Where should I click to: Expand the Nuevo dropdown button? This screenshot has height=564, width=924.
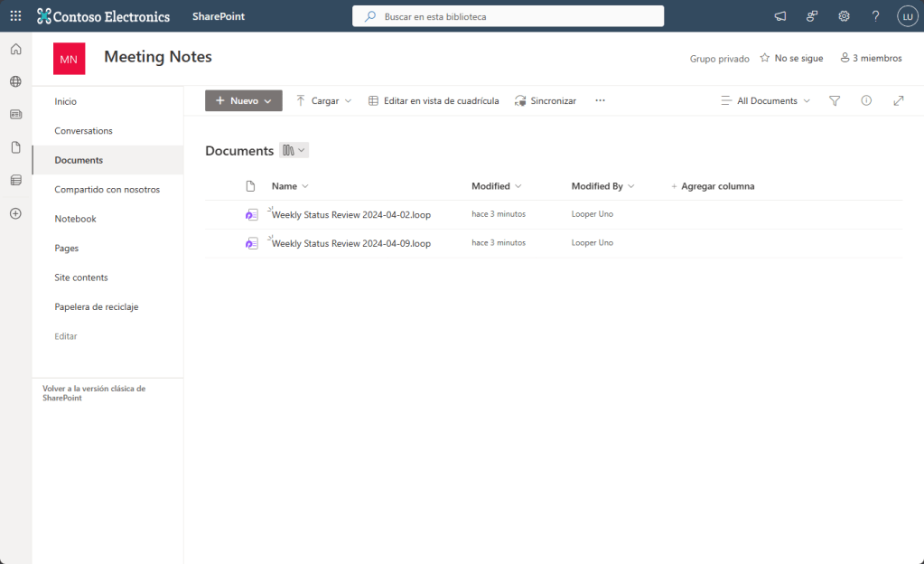pos(243,101)
